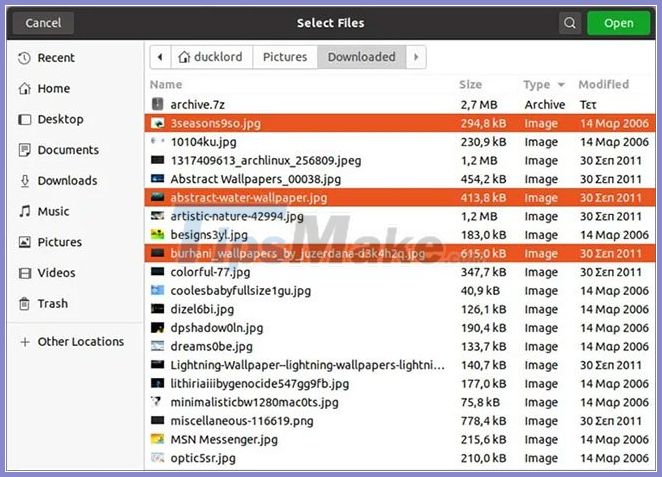The width and height of the screenshot is (662, 477).
Task: Open the Videos sidebar location
Action: 75,273
